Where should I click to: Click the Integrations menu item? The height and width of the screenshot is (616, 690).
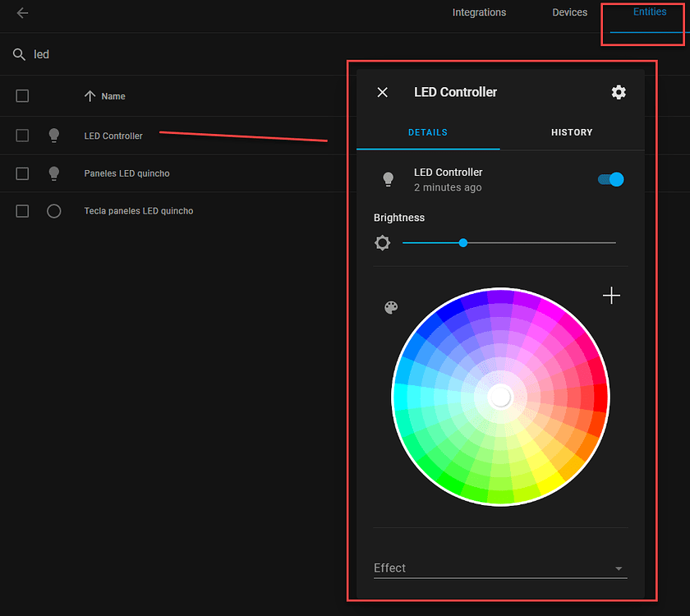click(x=479, y=12)
